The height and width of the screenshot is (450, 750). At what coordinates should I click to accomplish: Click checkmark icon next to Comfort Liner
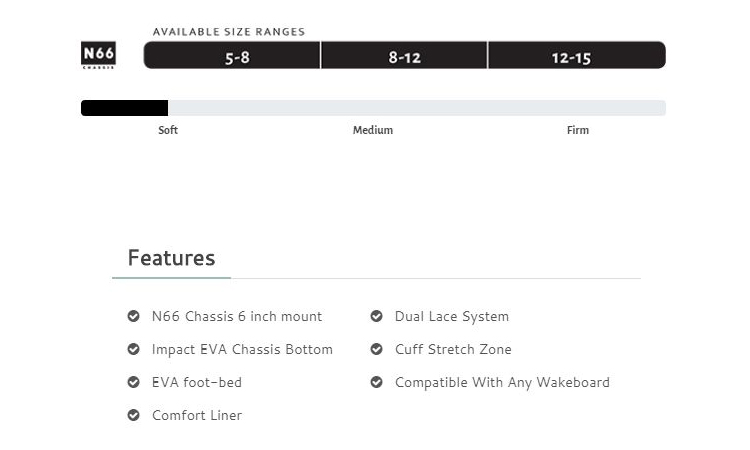(133, 415)
